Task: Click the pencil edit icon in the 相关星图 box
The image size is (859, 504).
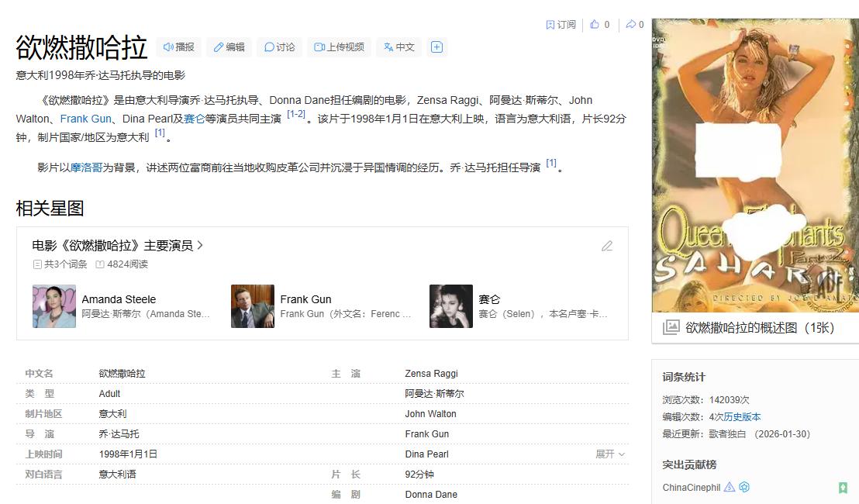Action: click(x=607, y=246)
